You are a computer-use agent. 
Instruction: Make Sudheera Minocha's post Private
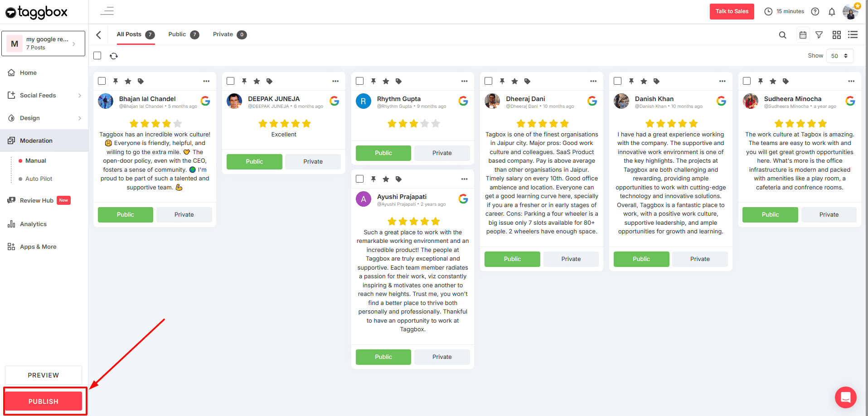[x=829, y=214]
